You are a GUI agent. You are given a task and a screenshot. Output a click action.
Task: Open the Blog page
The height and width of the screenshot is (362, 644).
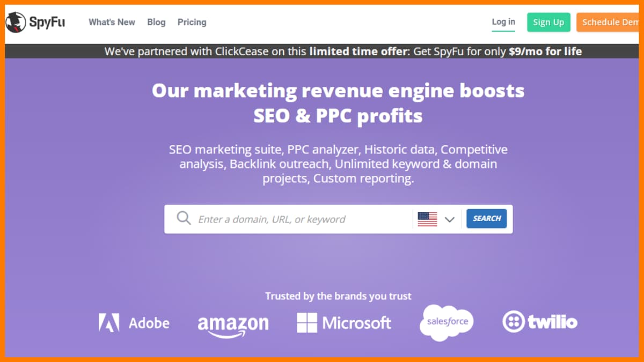(156, 22)
